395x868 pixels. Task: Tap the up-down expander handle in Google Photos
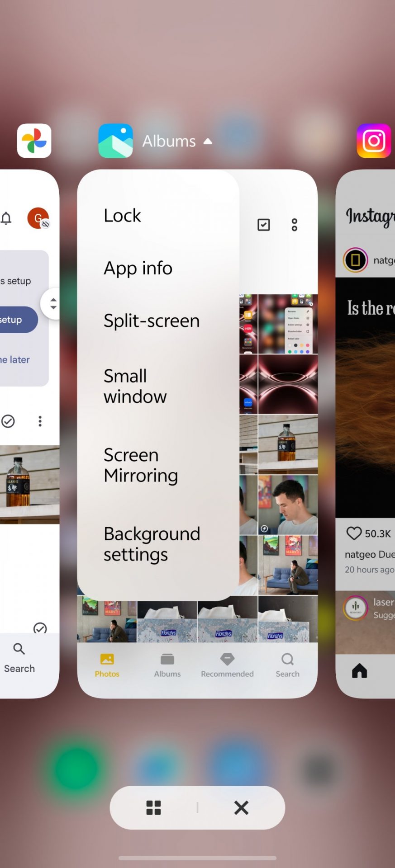[x=53, y=303]
